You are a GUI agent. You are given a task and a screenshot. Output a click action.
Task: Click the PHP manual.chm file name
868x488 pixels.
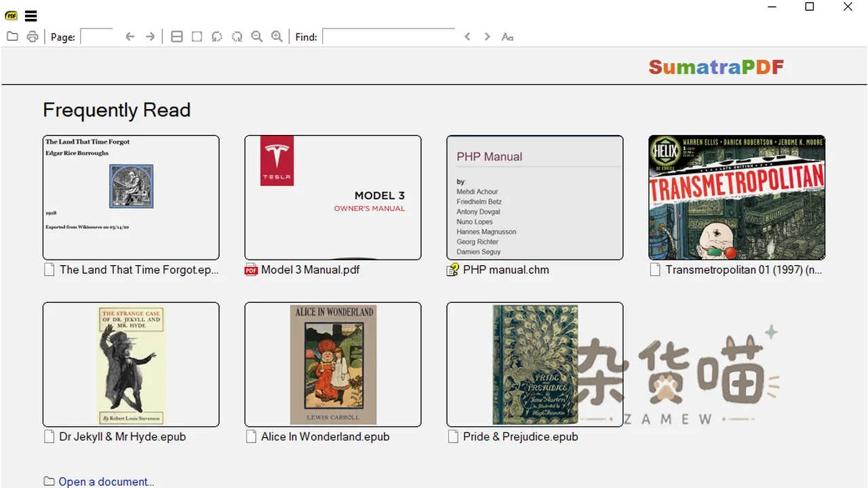506,270
